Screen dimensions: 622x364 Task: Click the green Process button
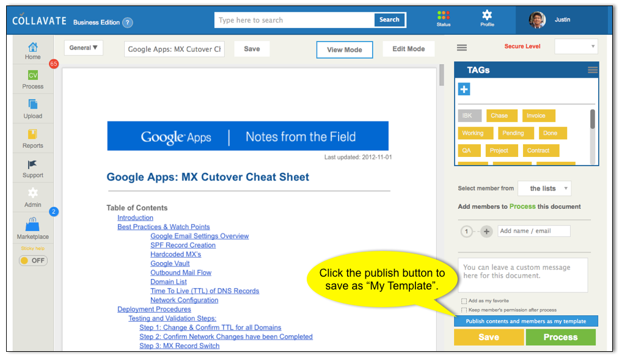tap(560, 337)
